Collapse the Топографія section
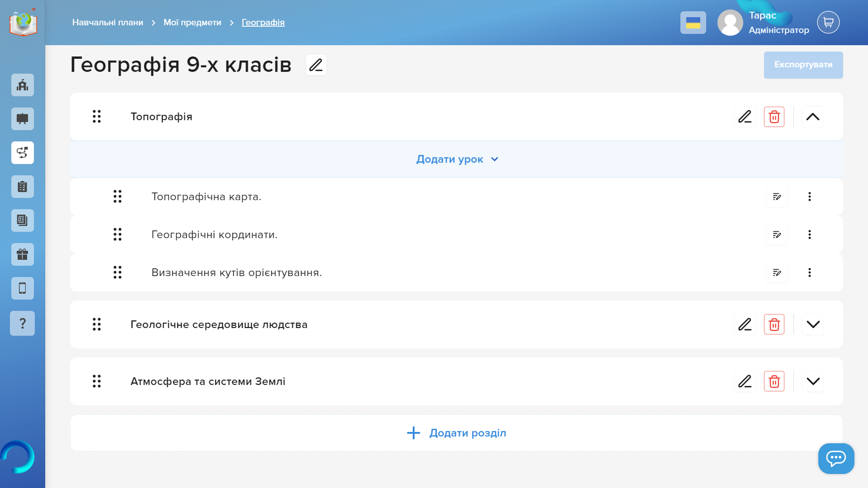This screenshot has width=868, height=488. click(813, 117)
